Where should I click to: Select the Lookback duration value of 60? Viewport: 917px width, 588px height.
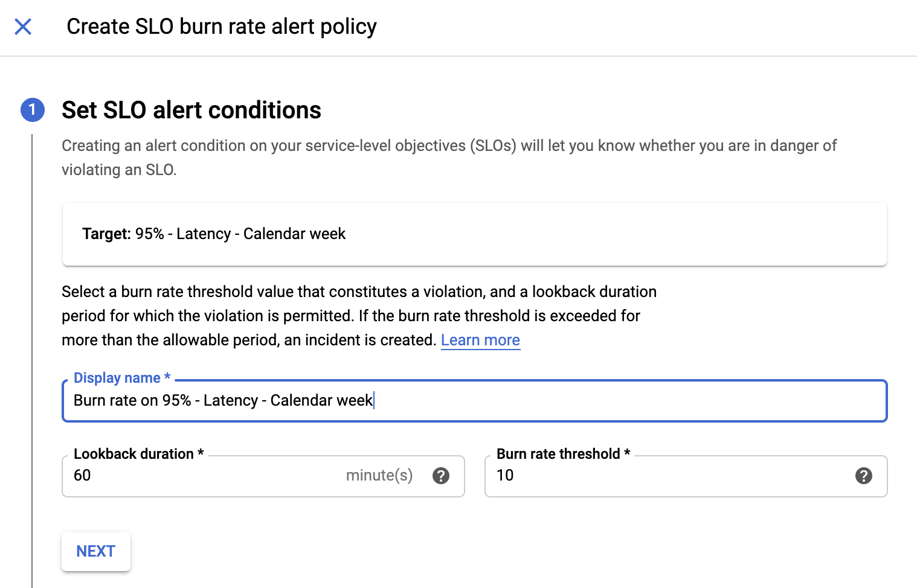pyautogui.click(x=83, y=475)
